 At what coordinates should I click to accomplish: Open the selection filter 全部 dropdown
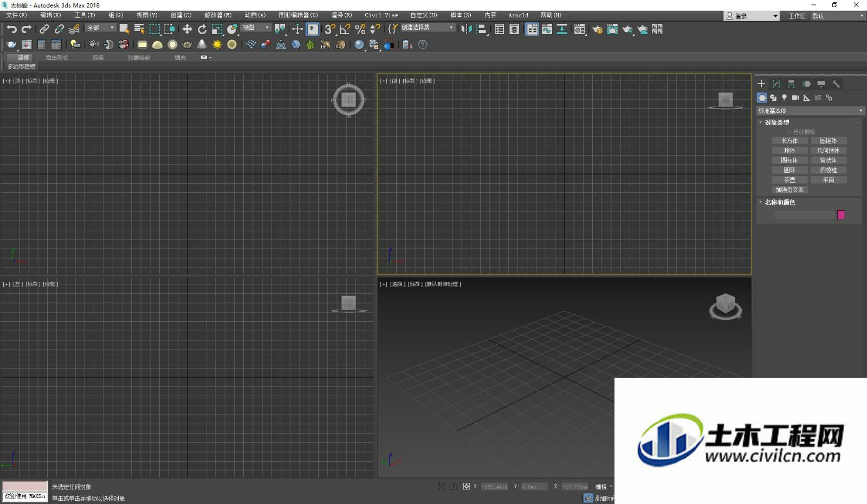pyautogui.click(x=101, y=28)
